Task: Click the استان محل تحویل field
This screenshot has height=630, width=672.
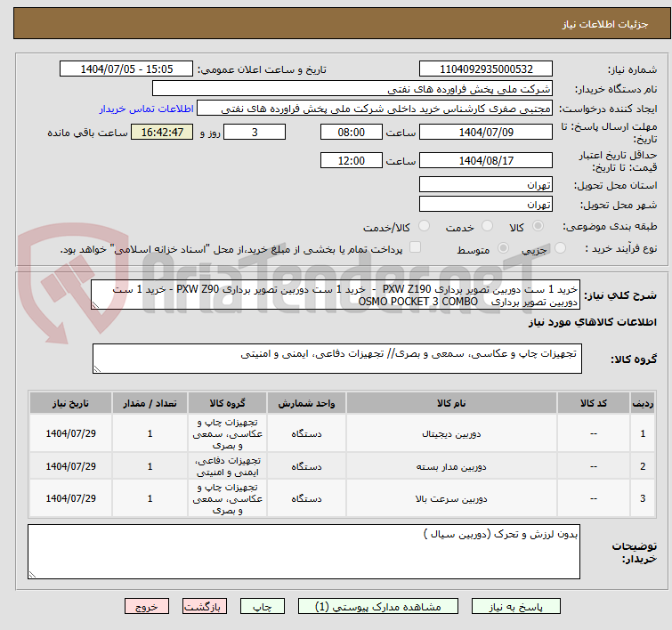Action: click(485, 185)
